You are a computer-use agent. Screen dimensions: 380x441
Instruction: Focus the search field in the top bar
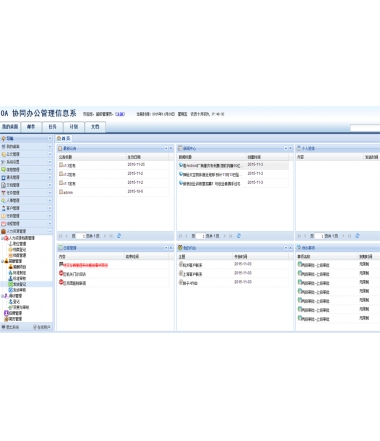tap(365, 128)
